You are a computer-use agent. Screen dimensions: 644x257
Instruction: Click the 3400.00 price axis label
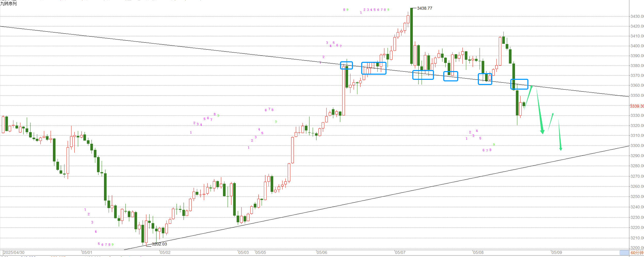pos(637,46)
